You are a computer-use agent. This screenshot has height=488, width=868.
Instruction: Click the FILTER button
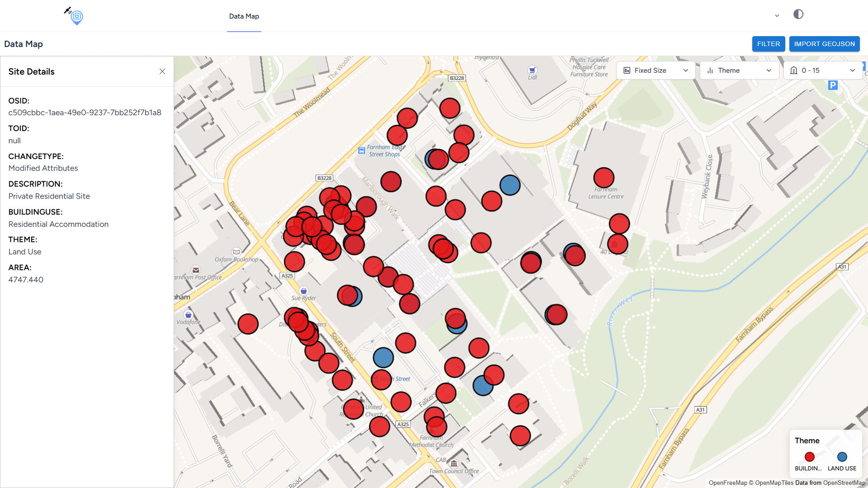click(768, 44)
